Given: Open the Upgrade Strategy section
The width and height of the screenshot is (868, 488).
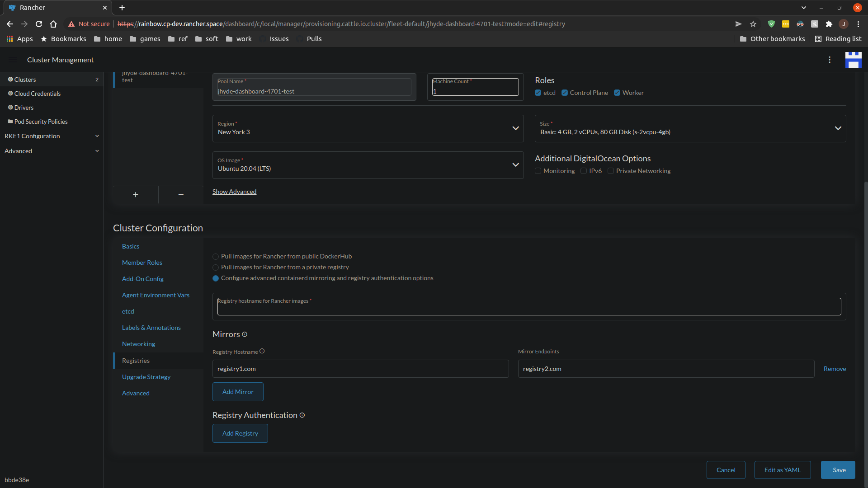Looking at the screenshot, I should click(146, 377).
